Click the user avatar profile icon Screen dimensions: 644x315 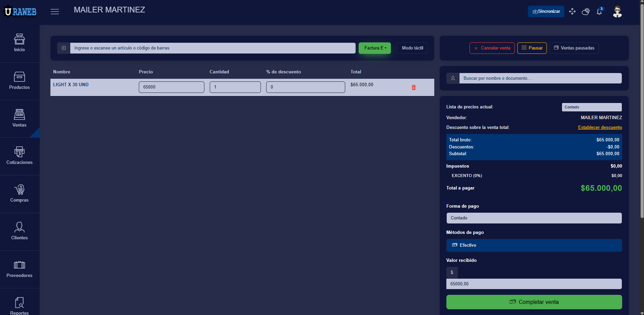pyautogui.click(x=617, y=12)
